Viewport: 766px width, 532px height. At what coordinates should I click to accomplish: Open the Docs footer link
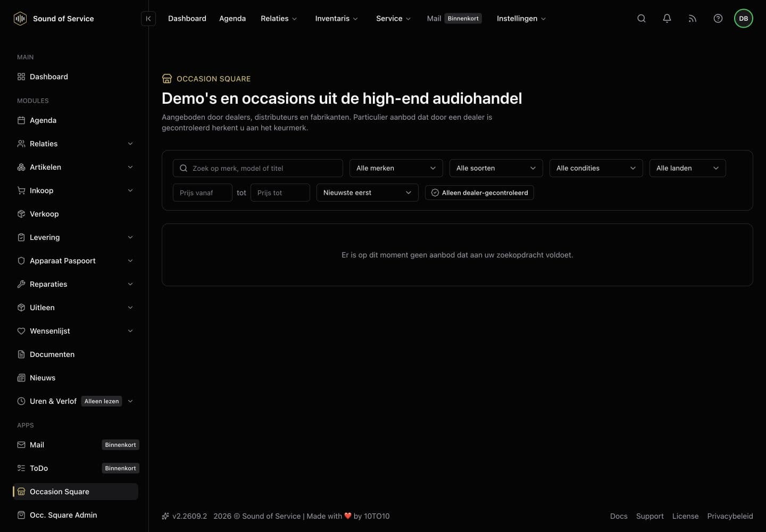tap(619, 516)
